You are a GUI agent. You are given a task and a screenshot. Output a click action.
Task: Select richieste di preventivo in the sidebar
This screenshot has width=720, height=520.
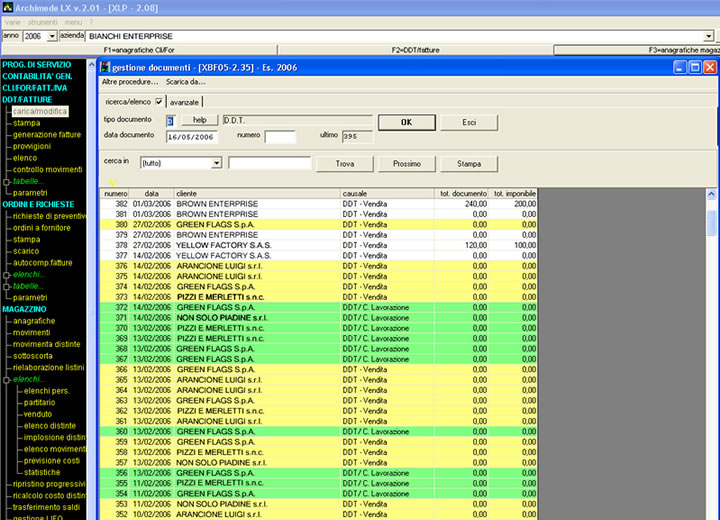49,216
